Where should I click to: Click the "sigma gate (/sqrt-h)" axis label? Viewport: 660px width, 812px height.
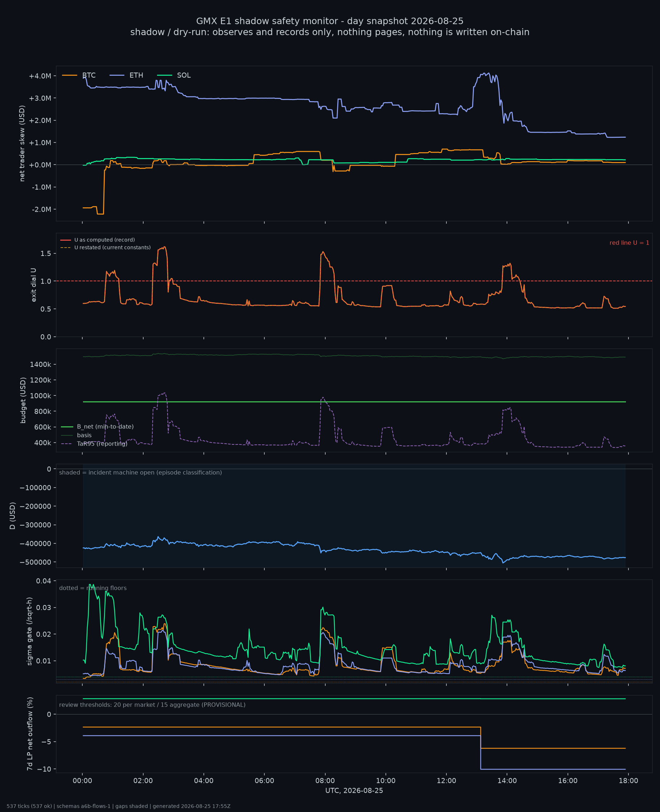(x=29, y=631)
